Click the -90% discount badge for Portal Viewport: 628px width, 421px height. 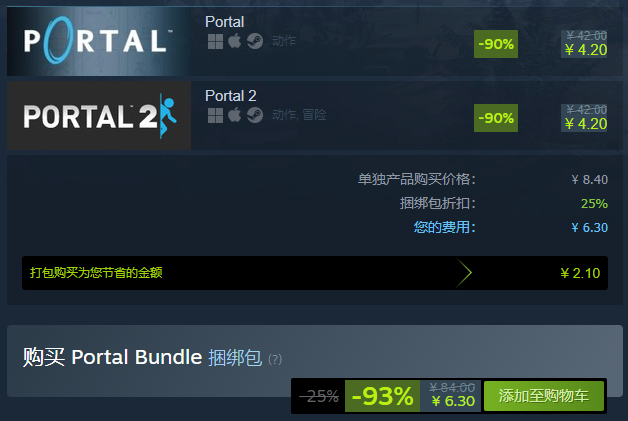[x=496, y=44]
